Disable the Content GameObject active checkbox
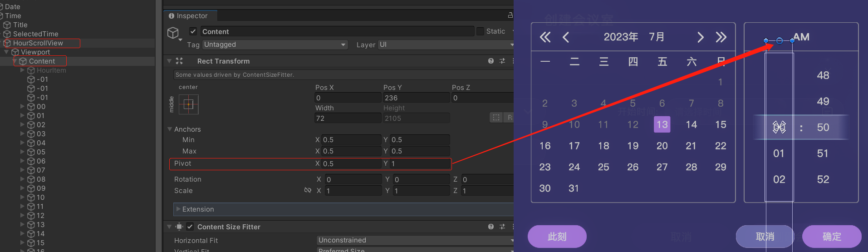The image size is (868, 252). point(193,31)
